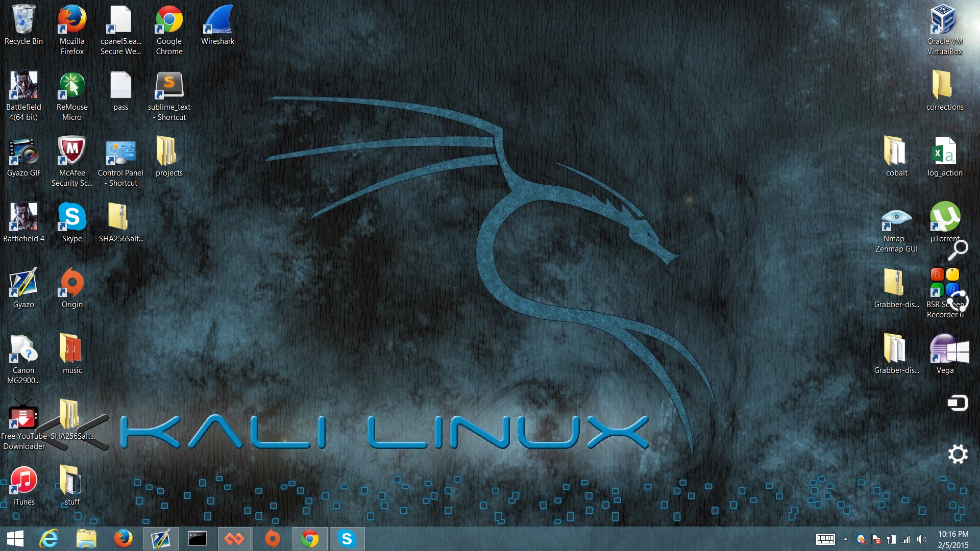Select the stuff folder

click(x=72, y=486)
